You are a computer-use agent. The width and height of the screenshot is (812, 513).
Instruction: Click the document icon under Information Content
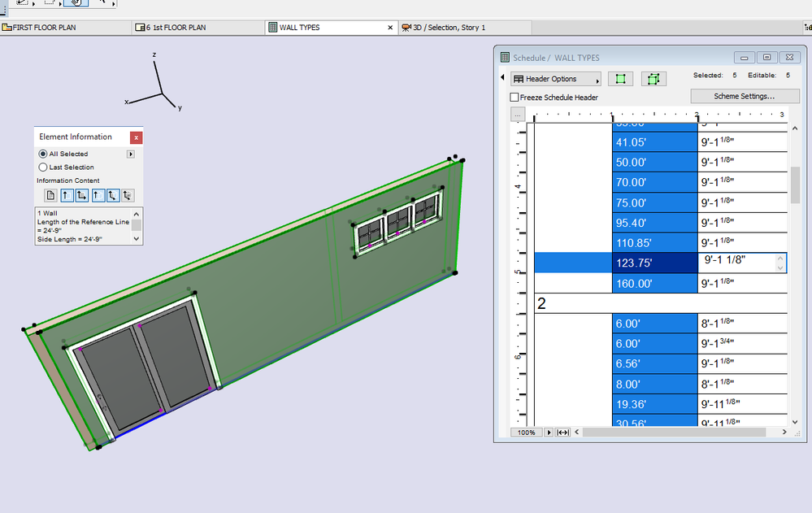(50, 195)
